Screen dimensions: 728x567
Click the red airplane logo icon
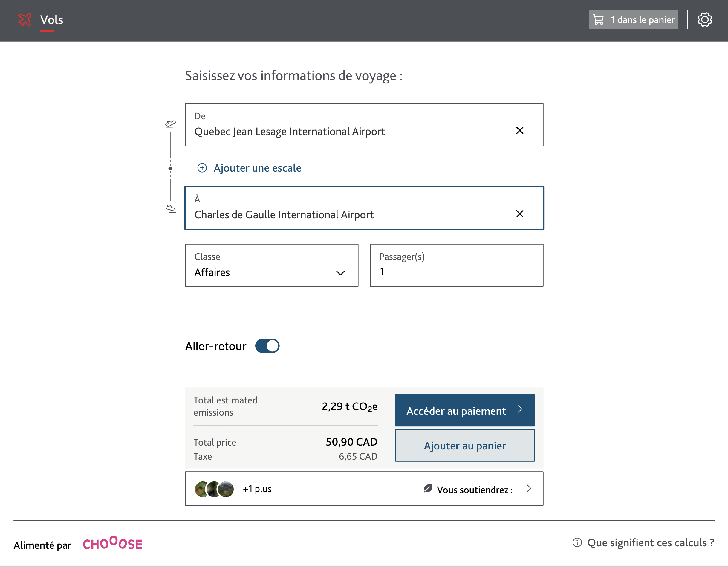point(24,20)
